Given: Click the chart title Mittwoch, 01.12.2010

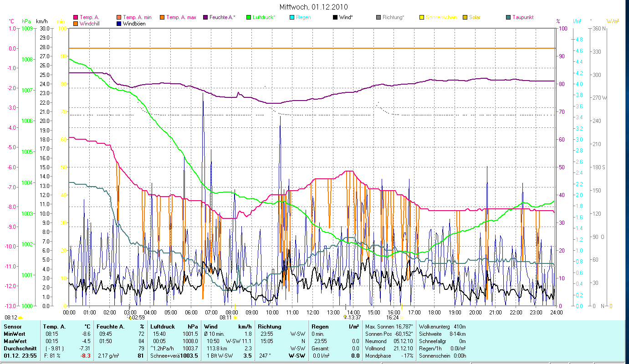Looking at the screenshot, I should click(314, 7).
